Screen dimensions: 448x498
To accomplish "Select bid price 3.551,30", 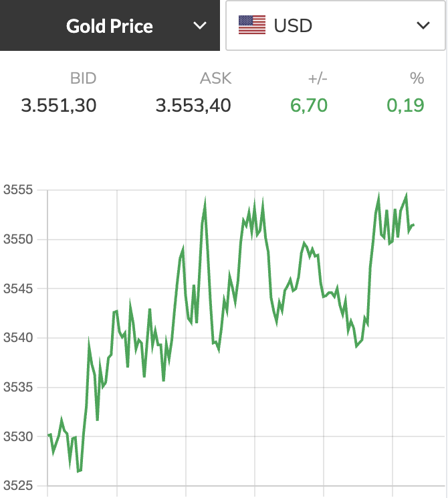I will (59, 106).
